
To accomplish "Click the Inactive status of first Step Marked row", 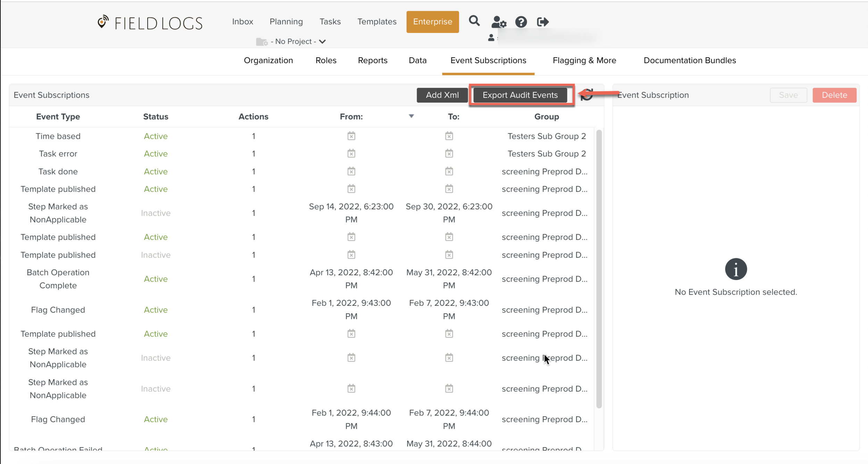I will (156, 213).
